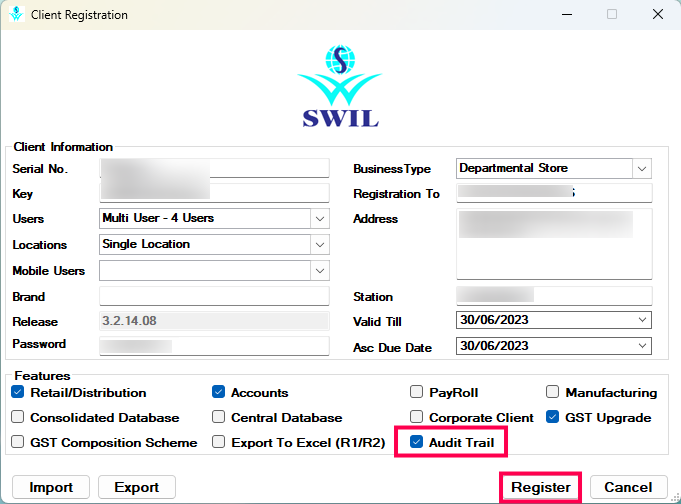Click the Cancel button
The image size is (681, 504).
click(628, 487)
